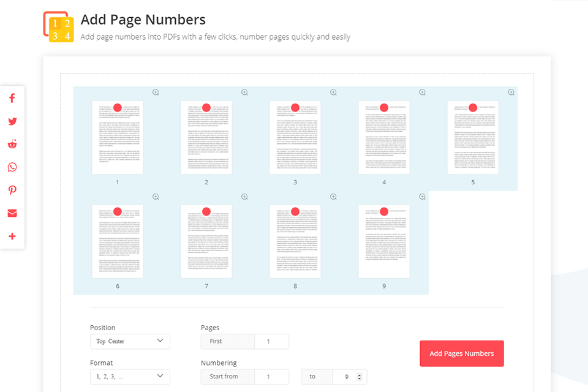
Task: Share the page on Pinterest
Action: [12, 190]
